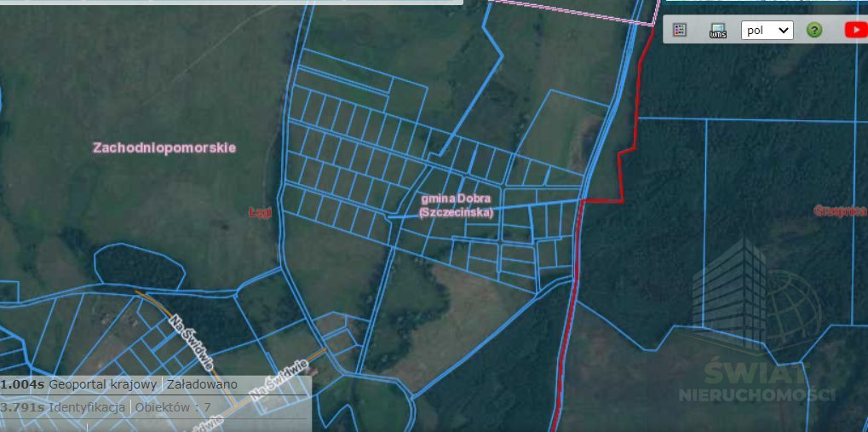Image resolution: width=868 pixels, height=432 pixels.
Task: Click the 'Załadowano' status text
Action: (202, 384)
